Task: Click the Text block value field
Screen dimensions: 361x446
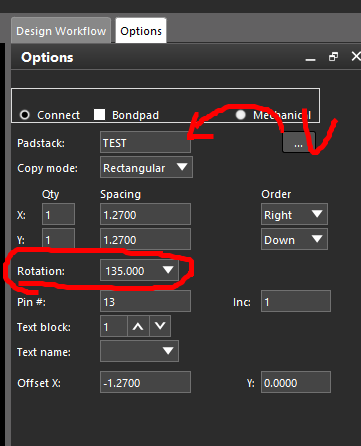Action: pyautogui.click(x=114, y=326)
